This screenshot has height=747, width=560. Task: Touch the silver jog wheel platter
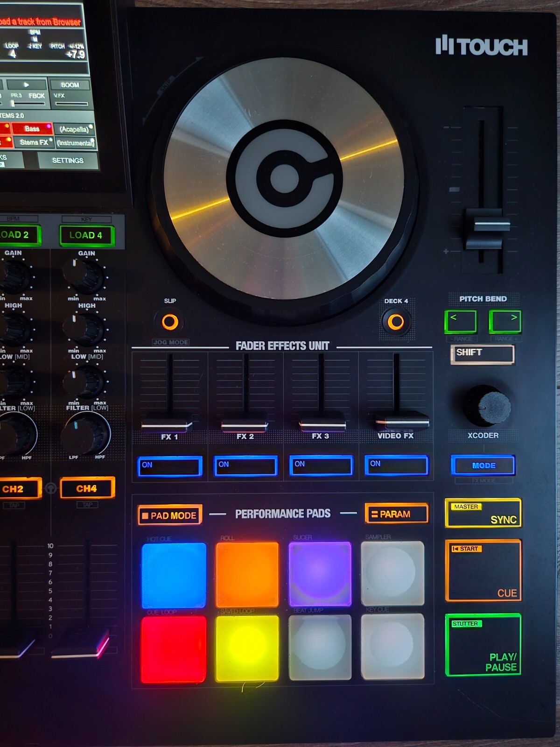(284, 177)
